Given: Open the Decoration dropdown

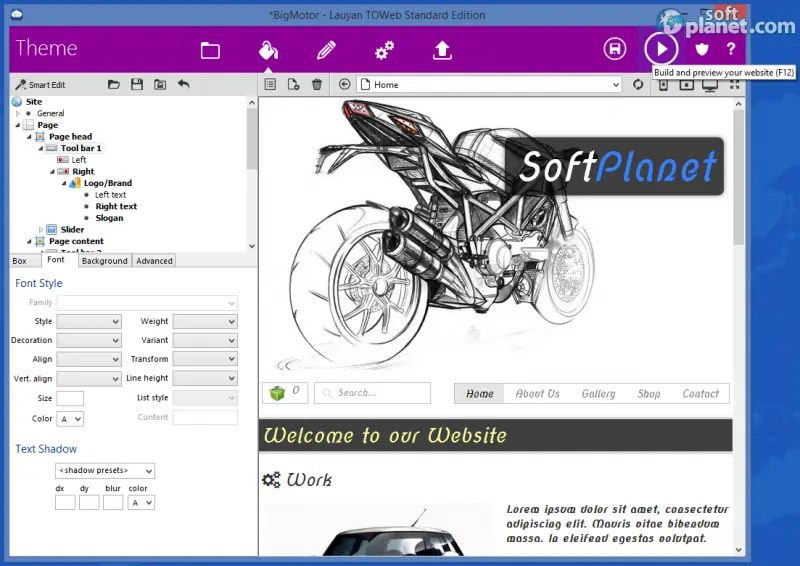Looking at the screenshot, I should tap(89, 340).
